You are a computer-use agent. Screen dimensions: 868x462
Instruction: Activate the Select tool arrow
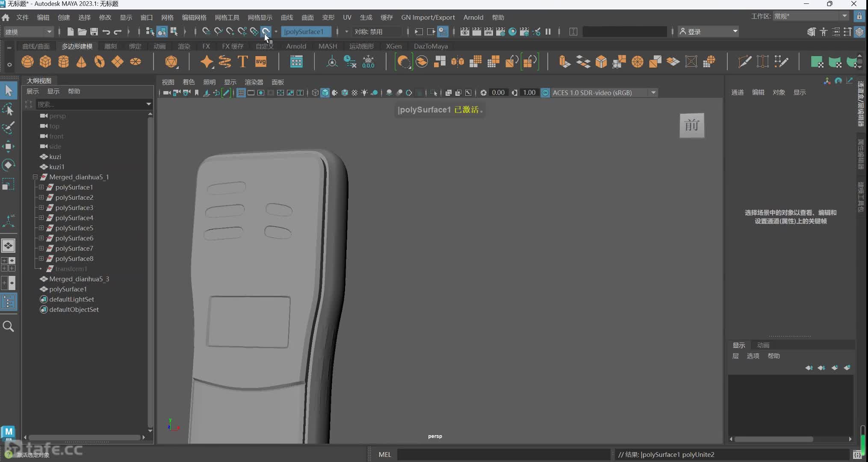coord(9,91)
